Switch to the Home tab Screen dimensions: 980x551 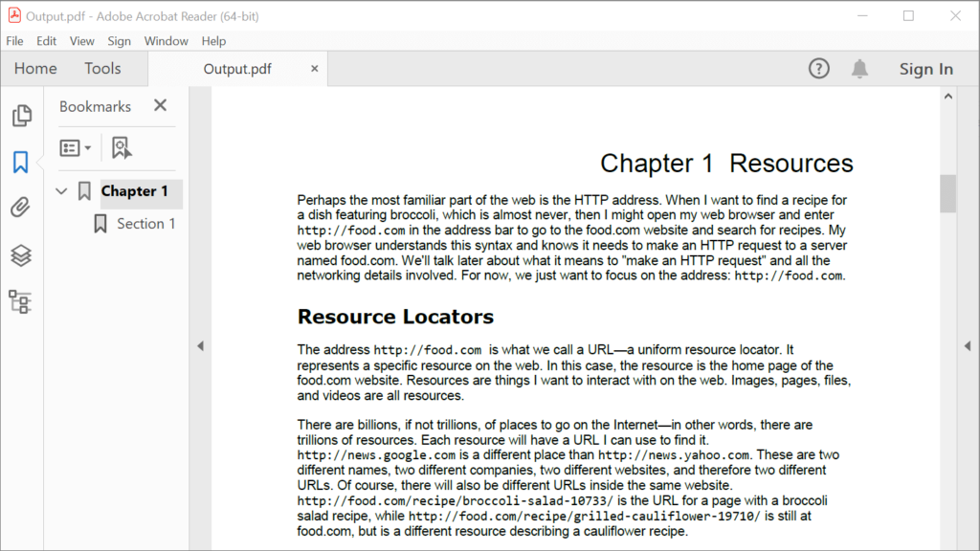pos(35,68)
